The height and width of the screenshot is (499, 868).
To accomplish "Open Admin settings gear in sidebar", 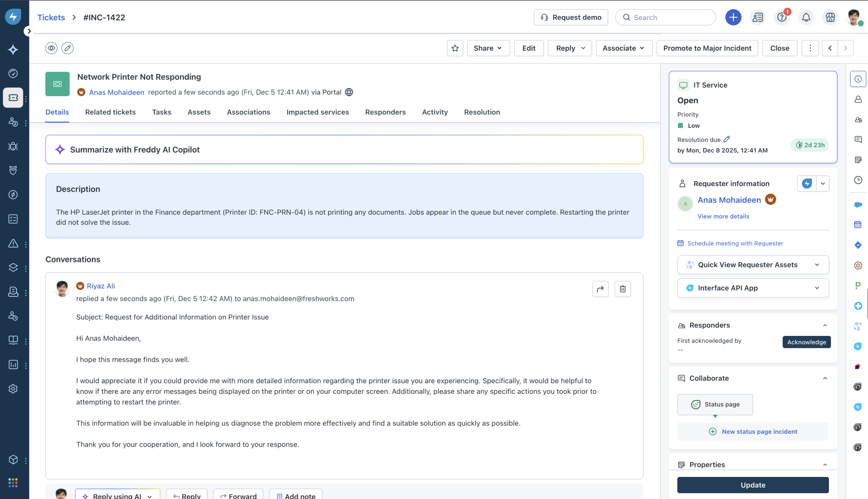I will (x=13, y=389).
